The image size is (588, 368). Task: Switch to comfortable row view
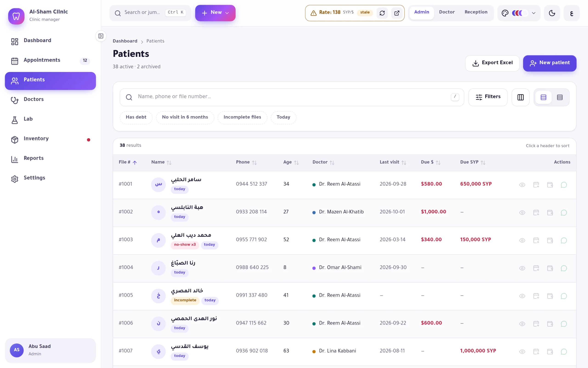tap(543, 97)
